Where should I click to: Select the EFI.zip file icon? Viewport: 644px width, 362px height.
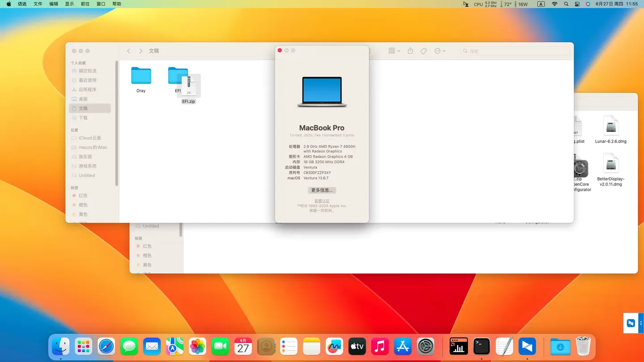click(x=189, y=86)
